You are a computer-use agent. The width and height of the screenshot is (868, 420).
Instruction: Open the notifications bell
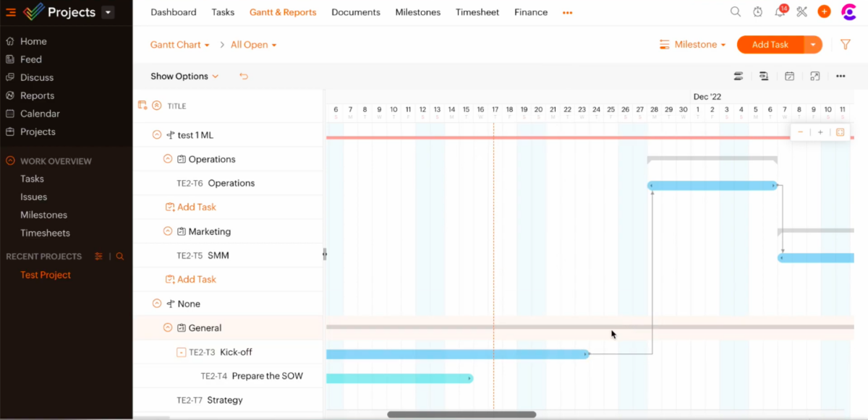[x=780, y=12]
